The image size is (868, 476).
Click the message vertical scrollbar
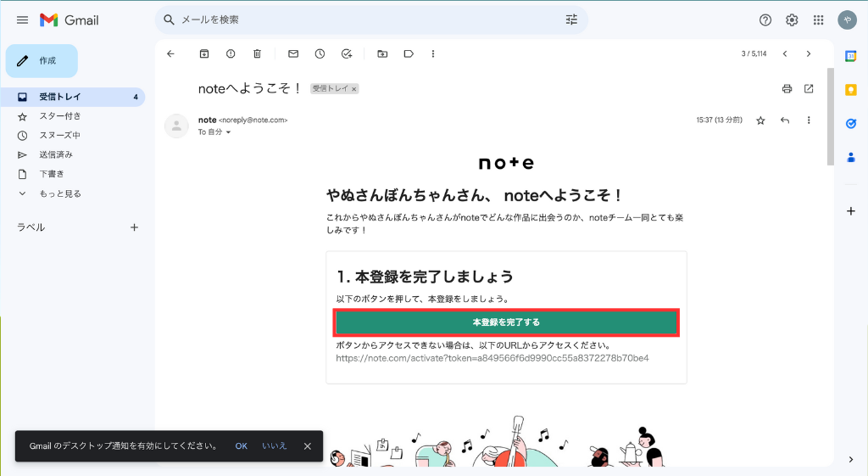(830, 116)
